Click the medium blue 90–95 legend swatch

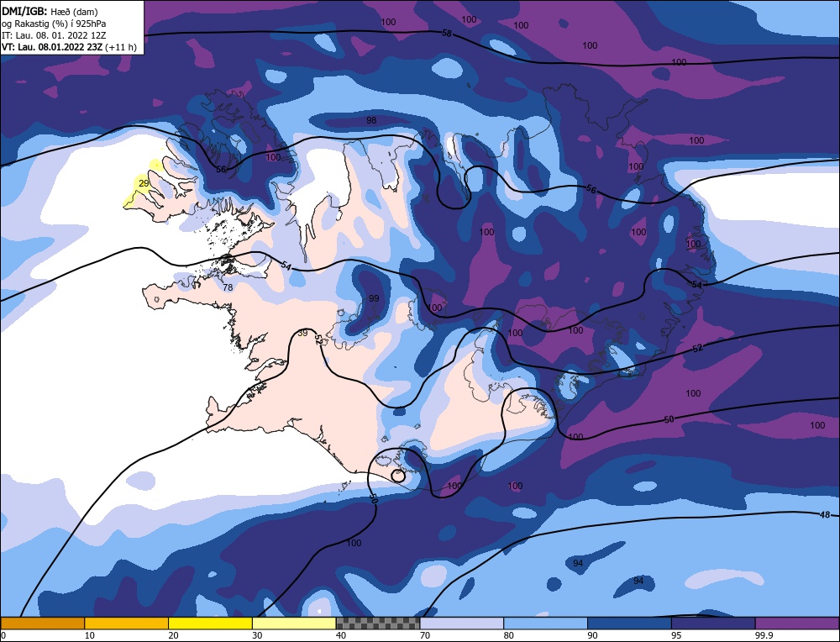point(629,624)
